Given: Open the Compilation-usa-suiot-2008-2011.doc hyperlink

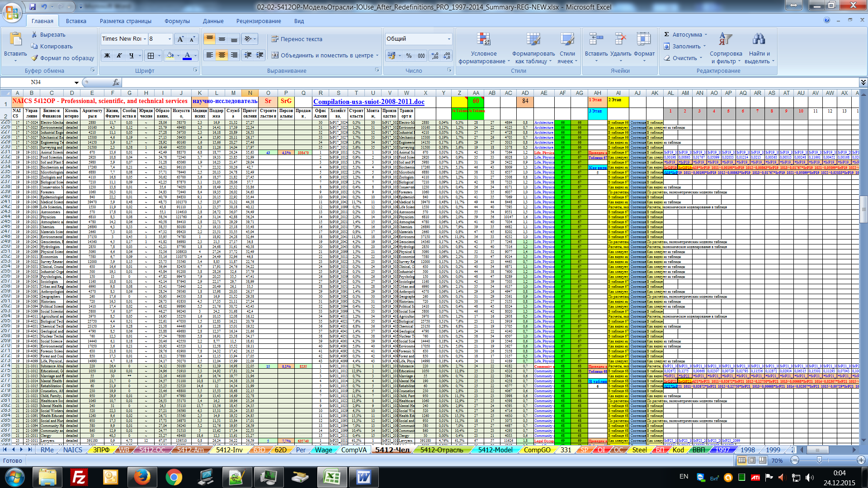Looking at the screenshot, I should pyautogui.click(x=368, y=102).
